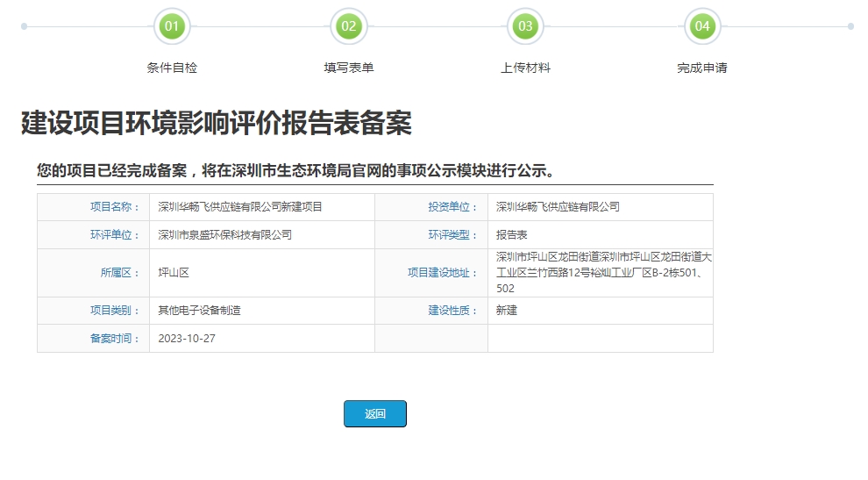Select the 填写表单 step label
This screenshot has height=480, width=868.
[349, 68]
